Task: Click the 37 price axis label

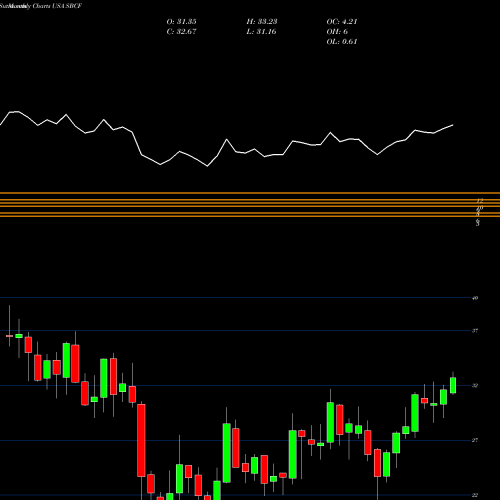Action: [475, 330]
